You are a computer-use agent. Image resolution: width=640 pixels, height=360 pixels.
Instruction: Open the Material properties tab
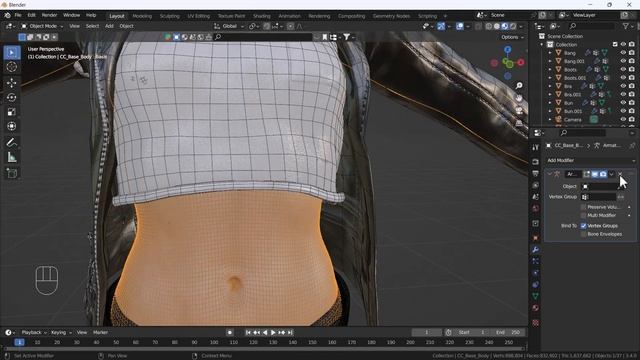(x=535, y=308)
